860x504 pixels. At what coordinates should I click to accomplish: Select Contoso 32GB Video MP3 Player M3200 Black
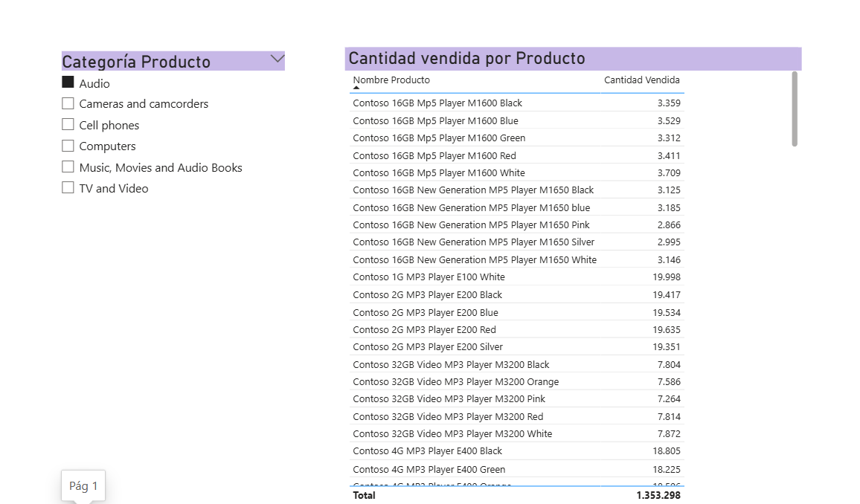pos(516,364)
